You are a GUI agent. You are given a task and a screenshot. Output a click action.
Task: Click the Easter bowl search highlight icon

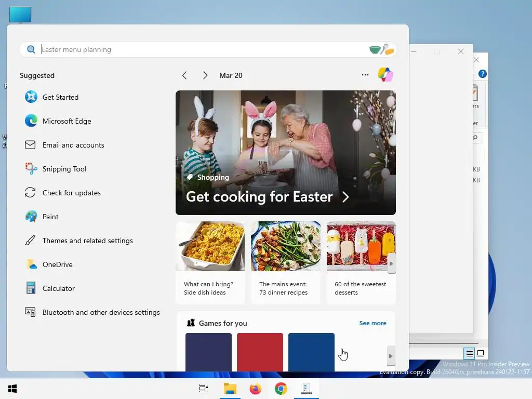coord(382,49)
